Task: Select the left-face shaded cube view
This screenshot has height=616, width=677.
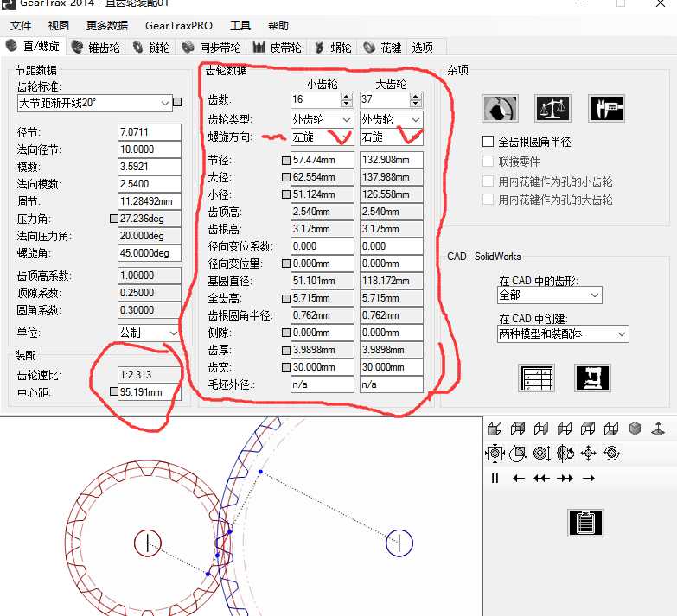Action: coord(565,429)
